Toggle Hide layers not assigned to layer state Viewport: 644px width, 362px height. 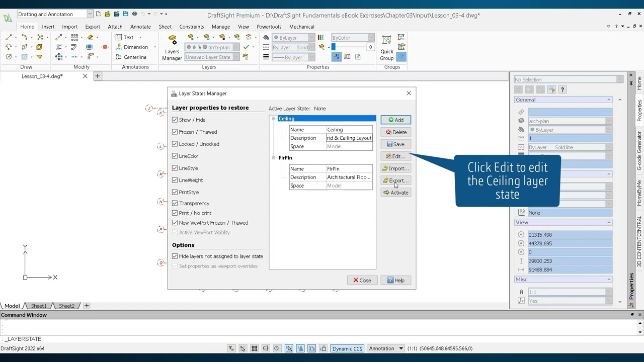175,256
